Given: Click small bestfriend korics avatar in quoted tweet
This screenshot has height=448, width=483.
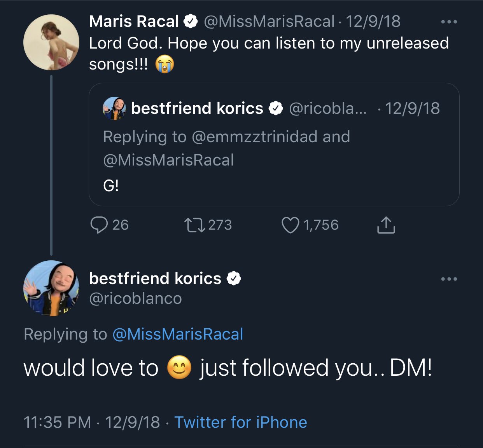Looking at the screenshot, I should point(114,108).
